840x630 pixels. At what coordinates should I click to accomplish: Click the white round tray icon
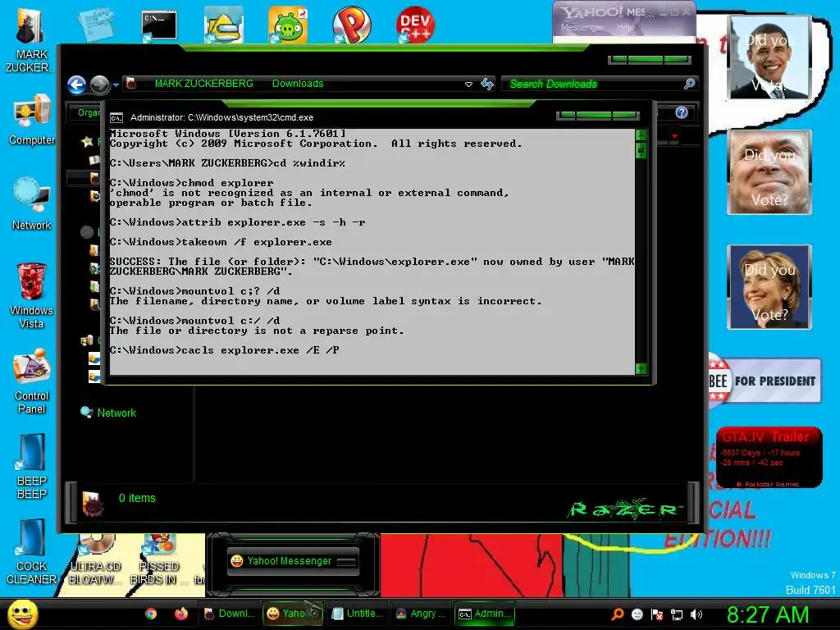[637, 614]
